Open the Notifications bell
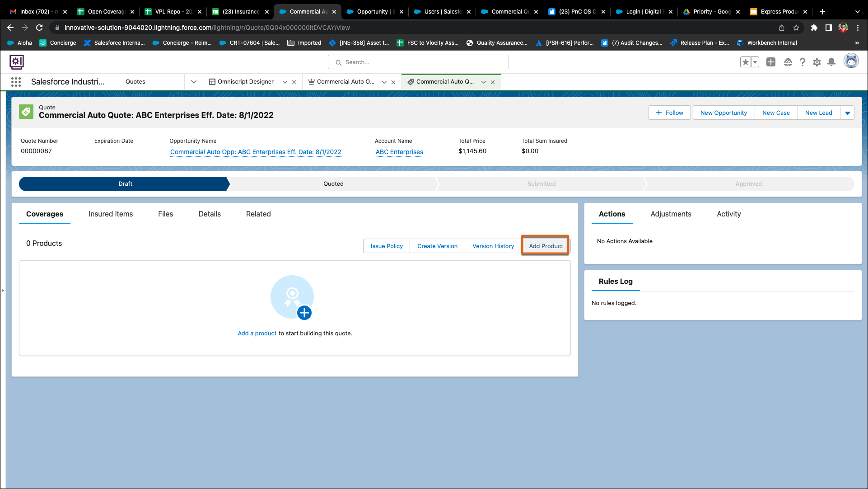Image resolution: width=868 pixels, height=489 pixels. 831,62
